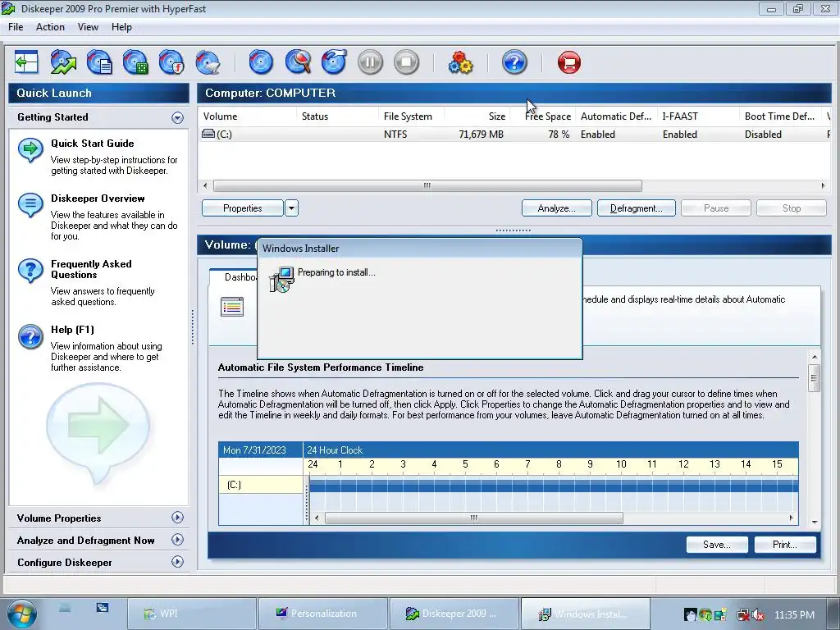840x630 pixels.
Task: Click the Save... button
Action: click(717, 545)
